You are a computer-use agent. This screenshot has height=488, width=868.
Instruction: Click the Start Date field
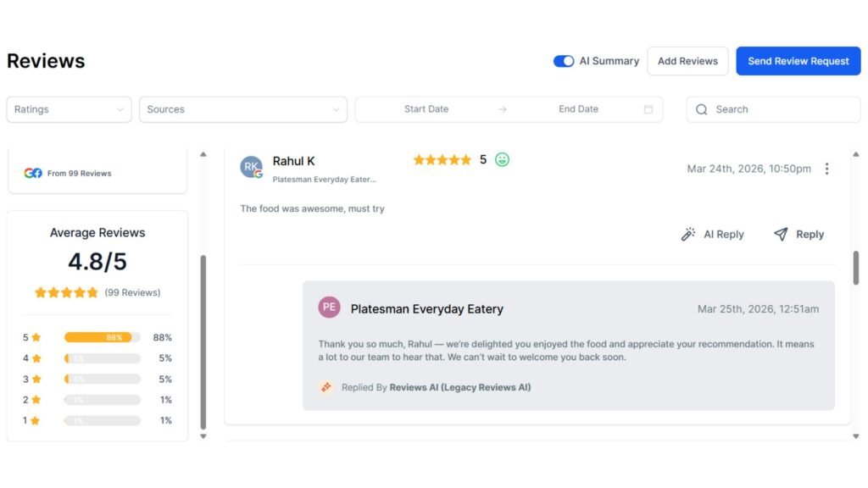tap(426, 109)
